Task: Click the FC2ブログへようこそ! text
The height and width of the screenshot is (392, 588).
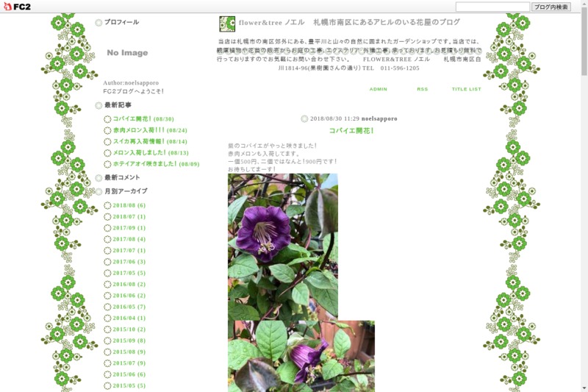Action: coord(134,91)
